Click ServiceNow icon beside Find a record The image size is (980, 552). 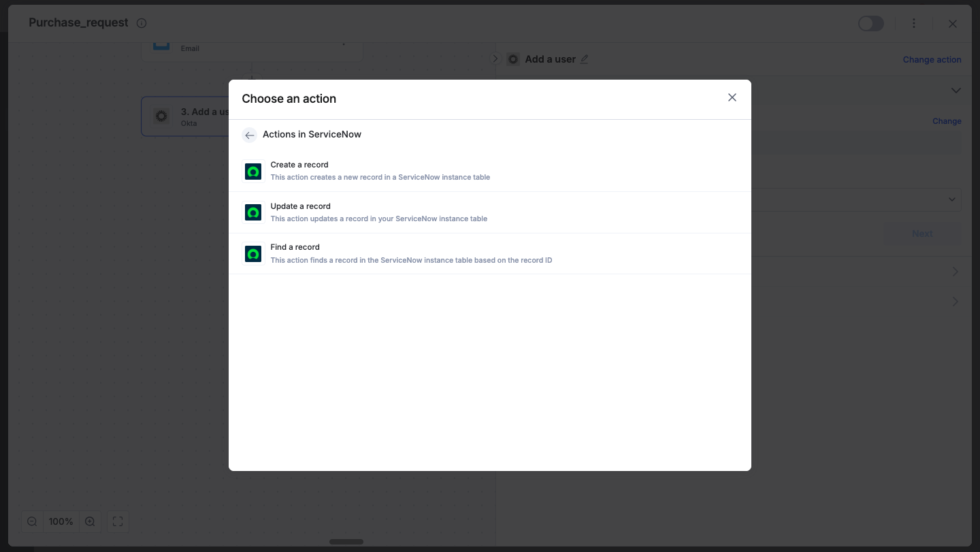253,254
